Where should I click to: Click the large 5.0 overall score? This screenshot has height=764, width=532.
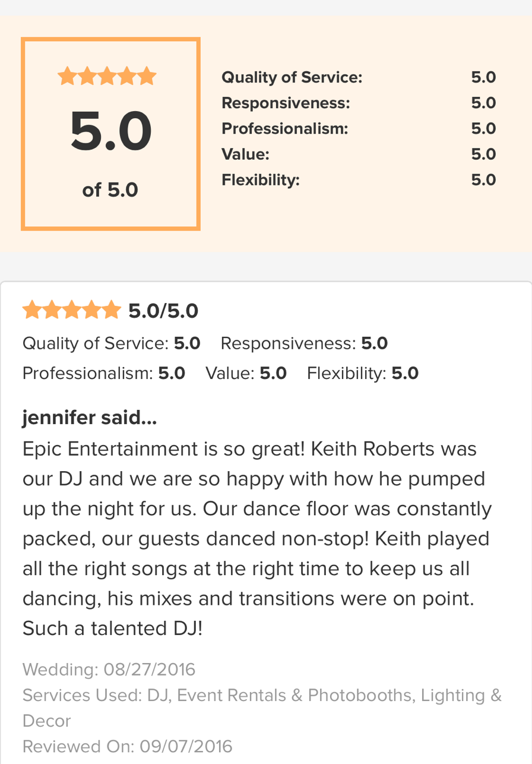point(110,131)
